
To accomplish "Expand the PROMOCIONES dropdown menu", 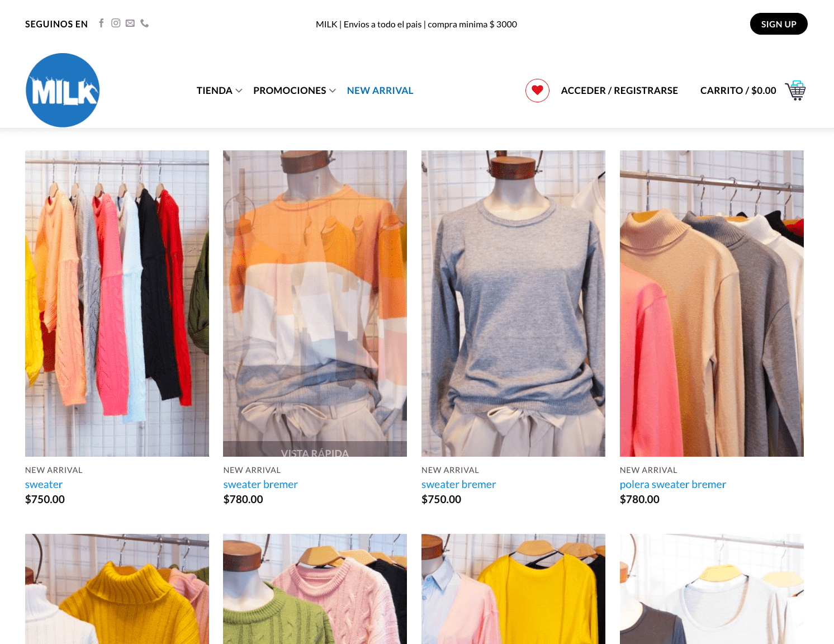I will point(295,91).
